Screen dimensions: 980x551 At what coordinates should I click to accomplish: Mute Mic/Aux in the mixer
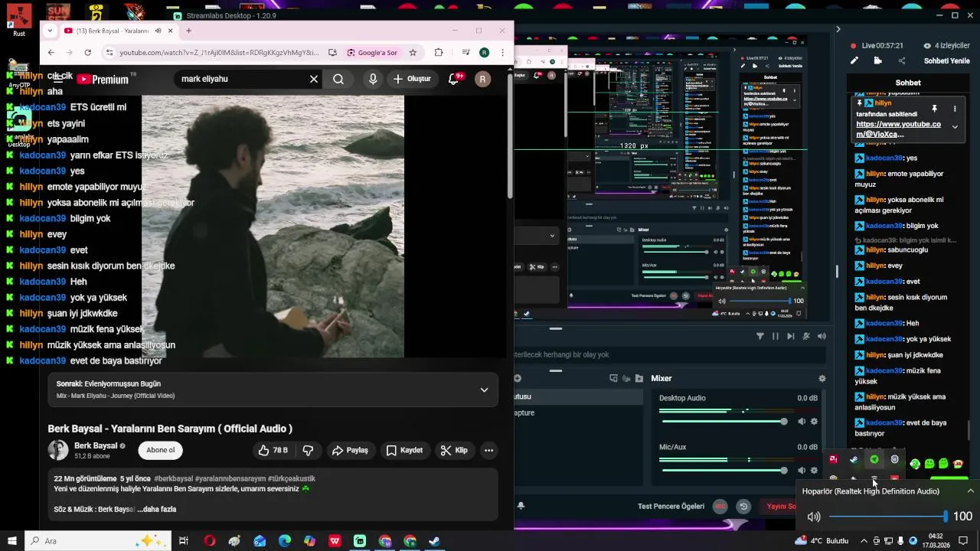[802, 471]
